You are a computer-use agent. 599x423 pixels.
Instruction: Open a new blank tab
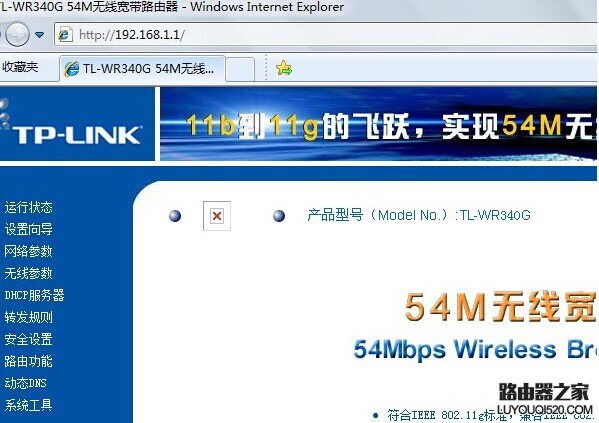coord(240,69)
